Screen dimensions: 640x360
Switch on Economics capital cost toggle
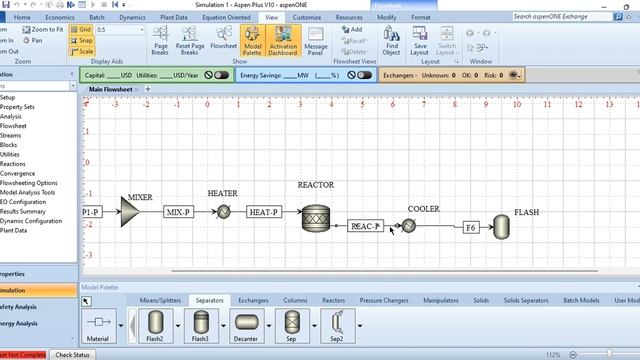222,75
